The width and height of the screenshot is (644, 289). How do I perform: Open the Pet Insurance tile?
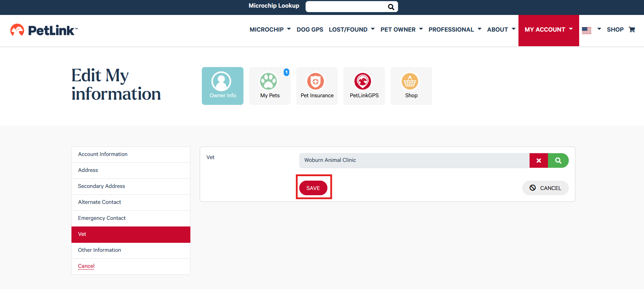[x=317, y=86]
